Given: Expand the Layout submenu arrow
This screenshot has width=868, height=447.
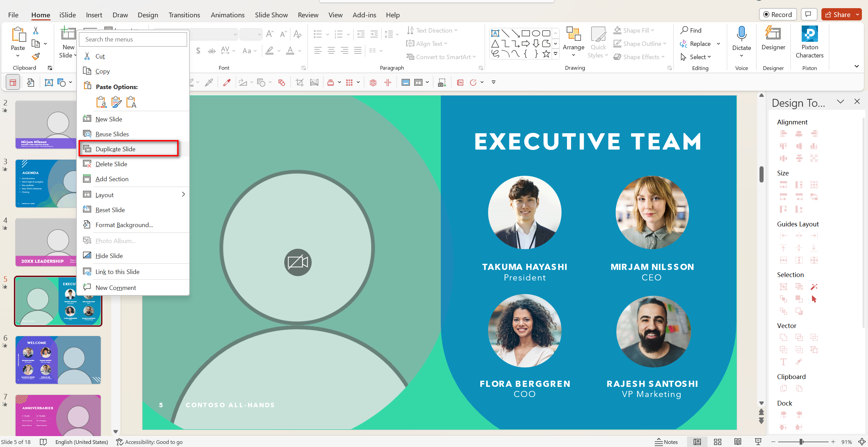Looking at the screenshot, I should tap(183, 194).
